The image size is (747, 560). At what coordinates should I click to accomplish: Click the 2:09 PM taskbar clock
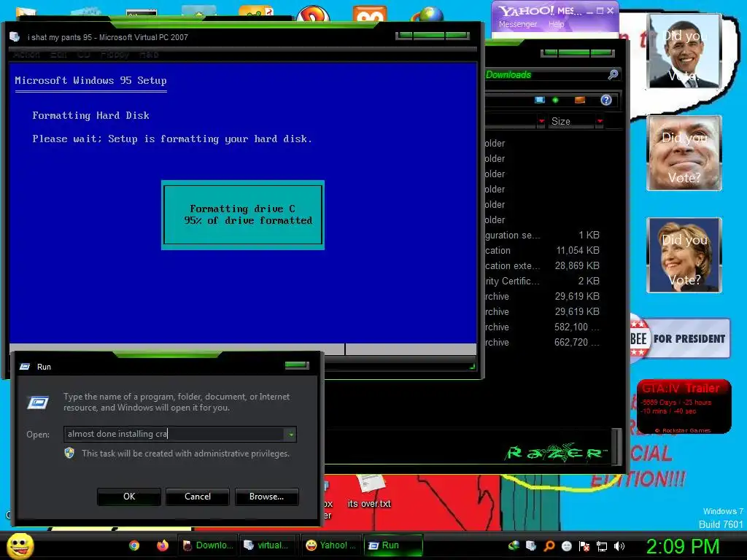click(682, 546)
